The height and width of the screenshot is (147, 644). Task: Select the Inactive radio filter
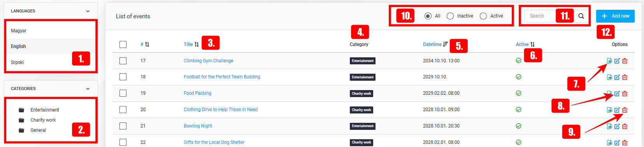tap(450, 16)
